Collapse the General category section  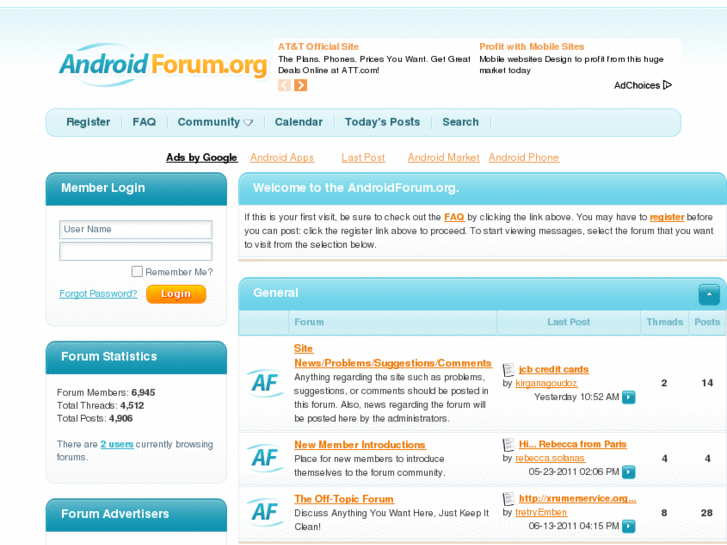coord(709,295)
